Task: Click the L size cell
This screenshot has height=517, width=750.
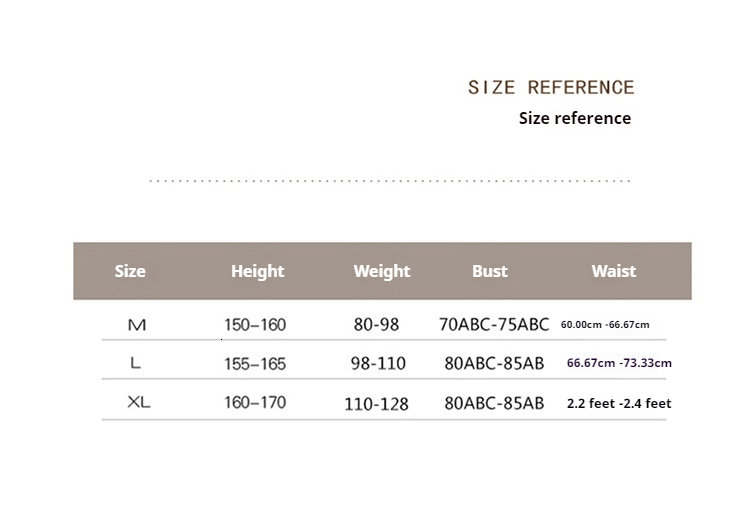Action: point(136,364)
